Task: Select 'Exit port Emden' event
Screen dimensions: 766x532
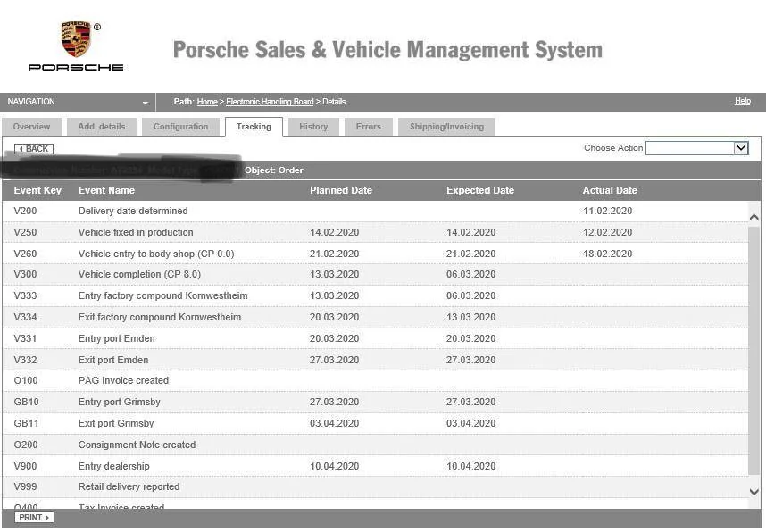Action: click(x=113, y=360)
